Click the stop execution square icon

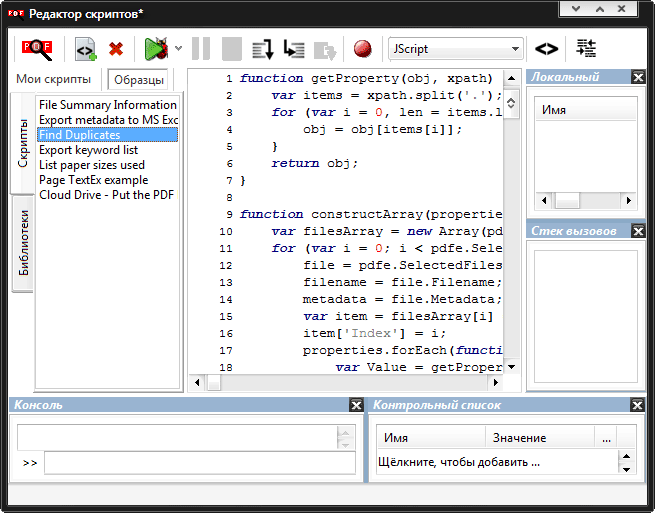click(x=232, y=49)
